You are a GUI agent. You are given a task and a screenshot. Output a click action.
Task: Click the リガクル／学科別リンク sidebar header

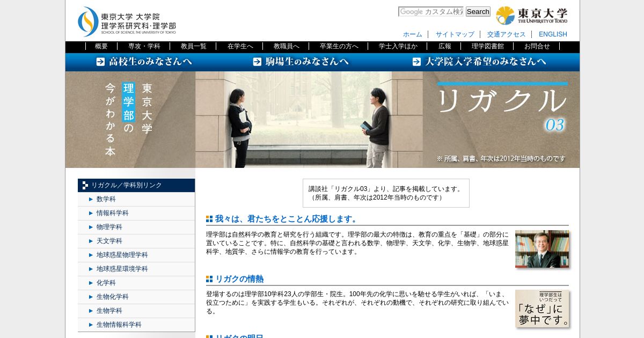[136, 185]
